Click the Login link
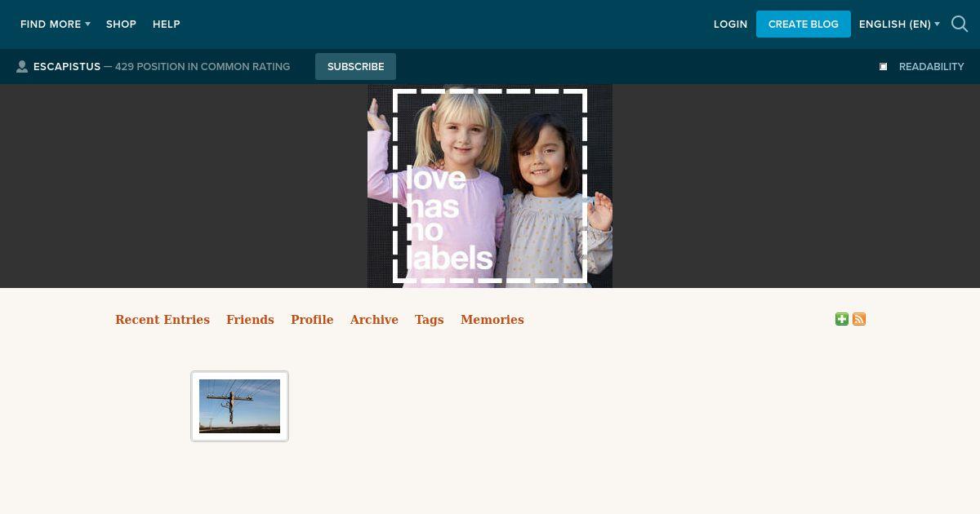Viewport: 980px width, 514px height. (x=730, y=24)
